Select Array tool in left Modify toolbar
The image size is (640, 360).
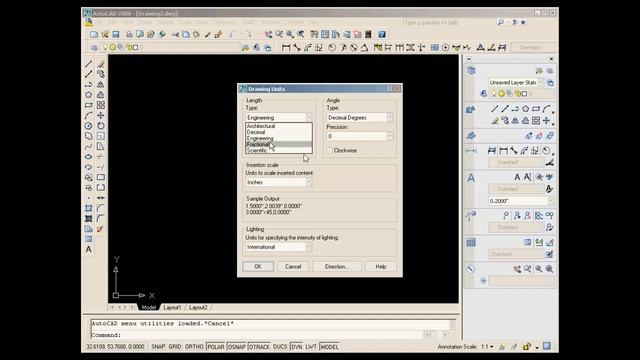point(101,105)
